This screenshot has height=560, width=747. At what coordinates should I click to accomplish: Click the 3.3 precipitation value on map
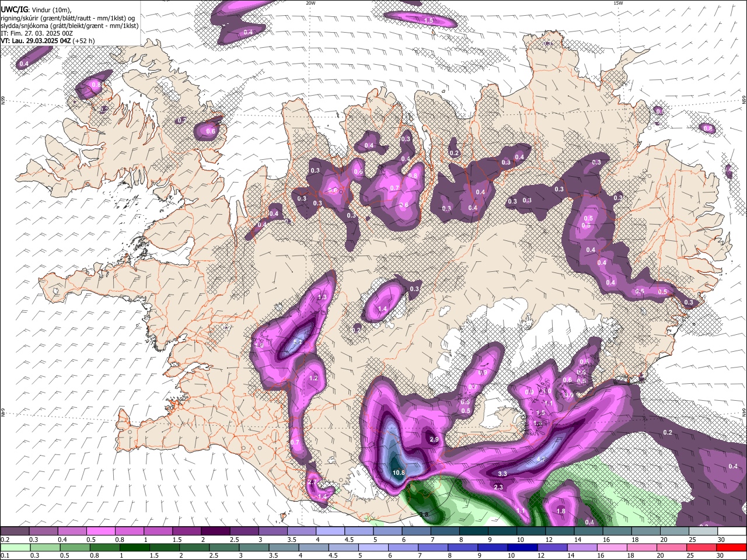(x=502, y=474)
